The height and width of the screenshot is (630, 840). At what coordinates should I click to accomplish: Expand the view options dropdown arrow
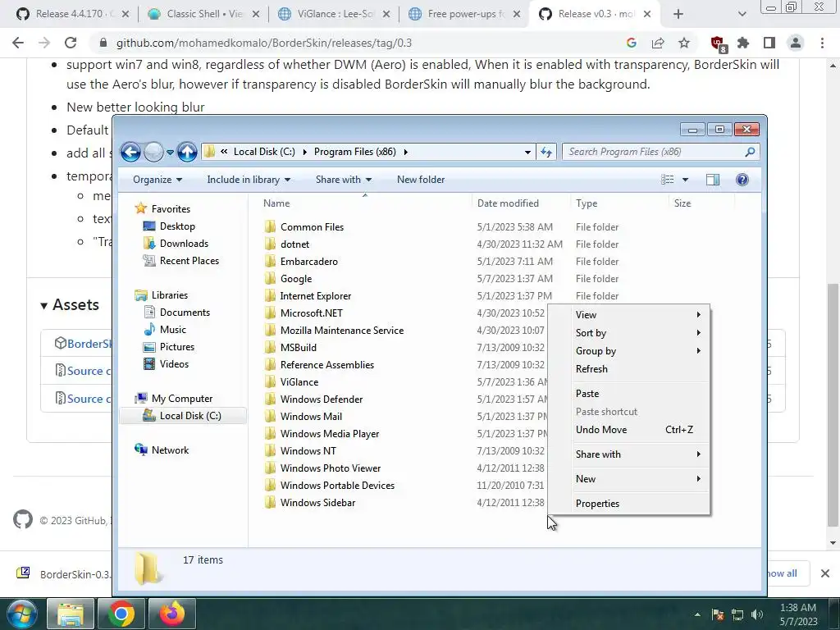coord(685,180)
